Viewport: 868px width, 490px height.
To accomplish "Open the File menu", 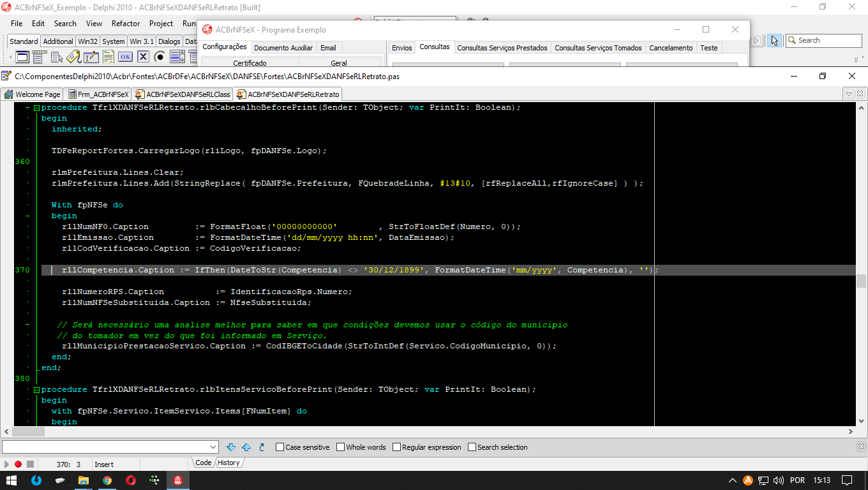I will click(x=17, y=24).
